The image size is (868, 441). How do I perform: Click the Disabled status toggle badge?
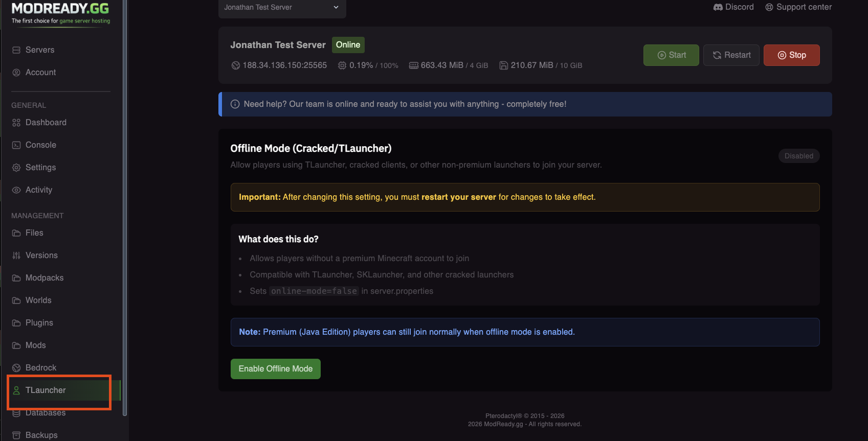[798, 156]
